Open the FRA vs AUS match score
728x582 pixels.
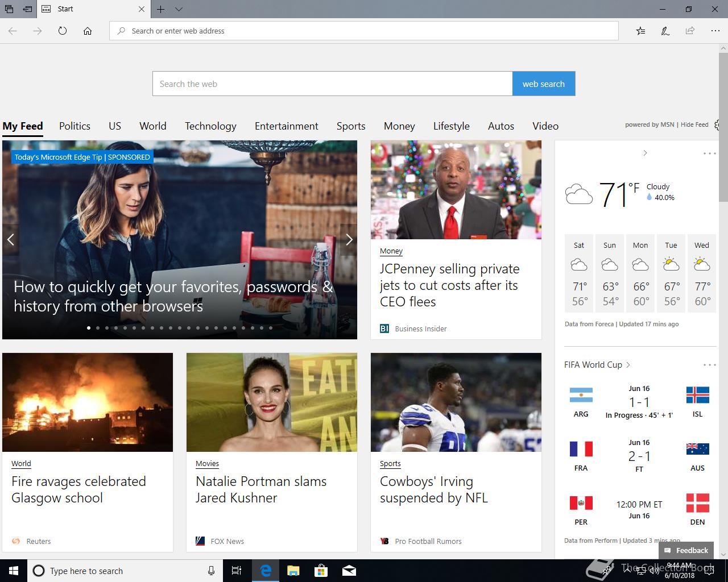(x=639, y=456)
